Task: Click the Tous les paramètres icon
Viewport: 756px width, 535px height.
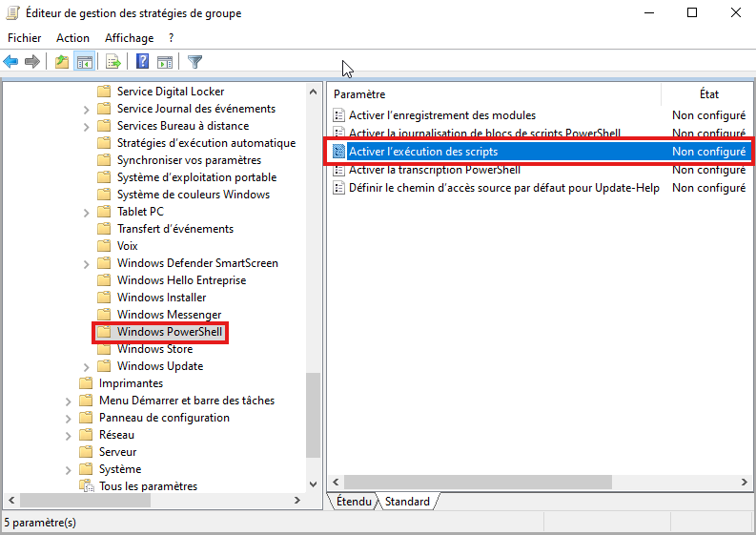Action: click(x=87, y=485)
